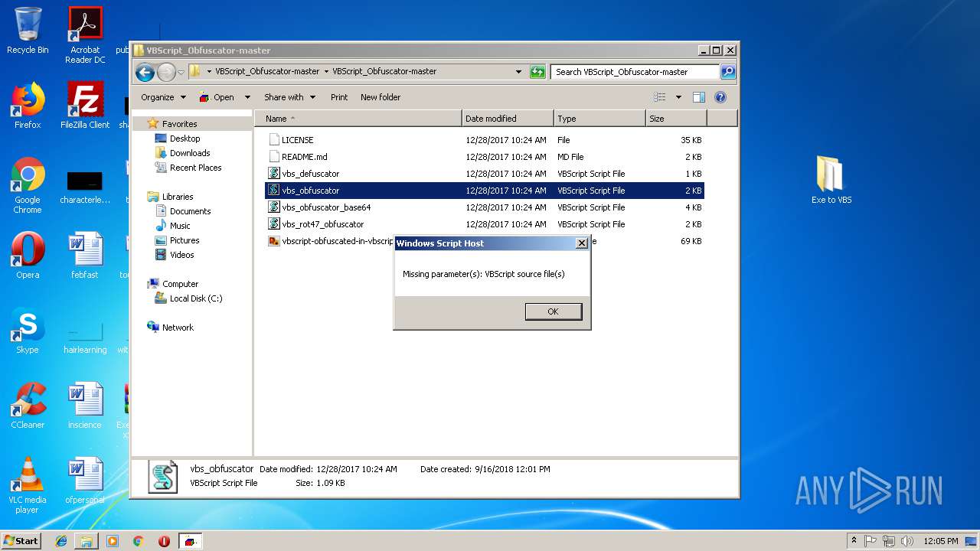Image resolution: width=980 pixels, height=551 pixels.
Task: Select the Exe to VBS folder icon
Action: coord(831,179)
